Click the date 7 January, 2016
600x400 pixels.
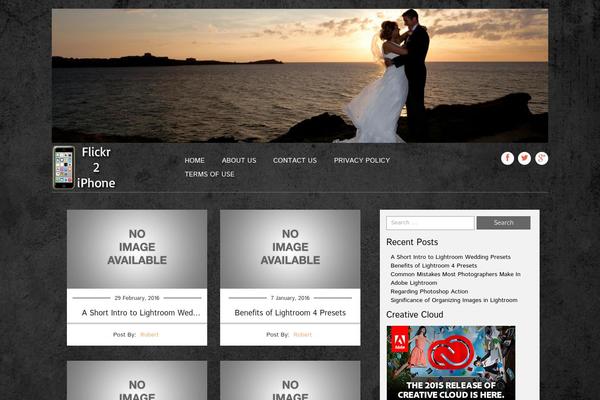point(290,298)
